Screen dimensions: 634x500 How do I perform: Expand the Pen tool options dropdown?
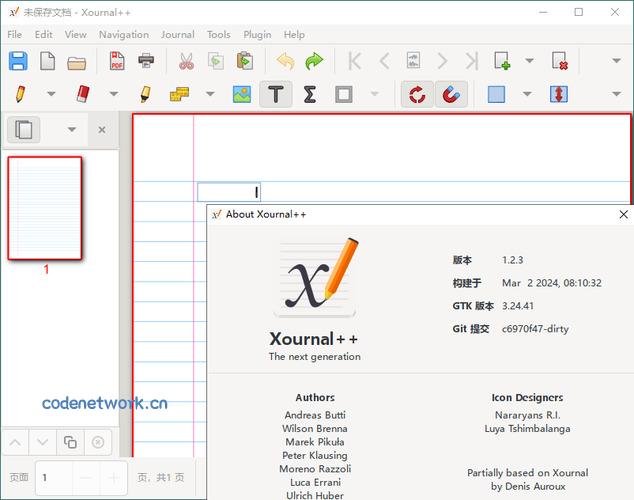click(51, 95)
